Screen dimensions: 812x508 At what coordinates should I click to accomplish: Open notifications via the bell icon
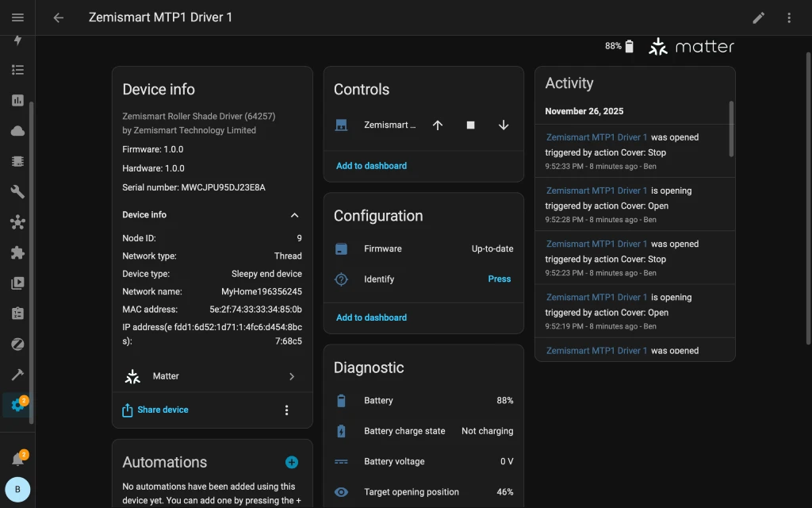click(x=17, y=458)
